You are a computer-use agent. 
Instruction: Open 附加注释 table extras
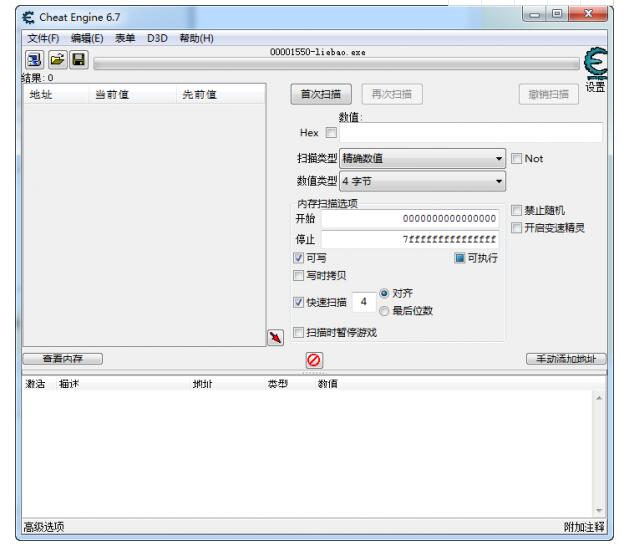coord(584,527)
